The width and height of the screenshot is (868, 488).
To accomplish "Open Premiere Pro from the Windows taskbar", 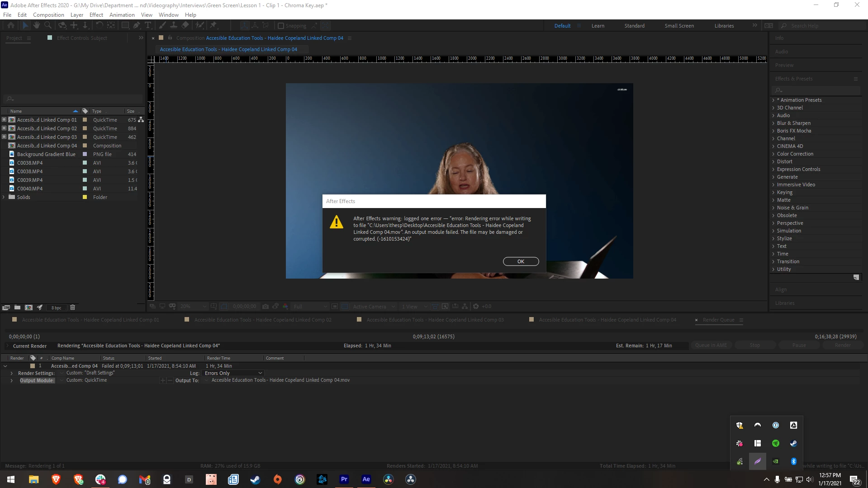I will click(x=344, y=479).
